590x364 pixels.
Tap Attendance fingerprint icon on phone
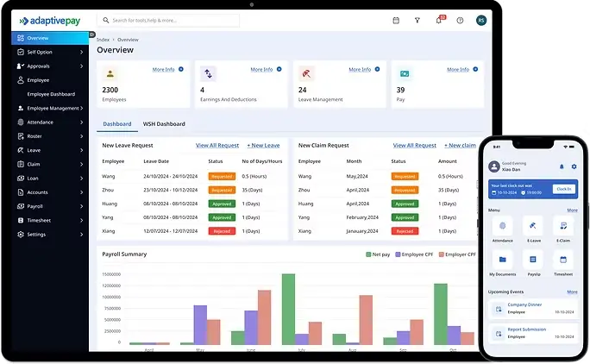501,225
